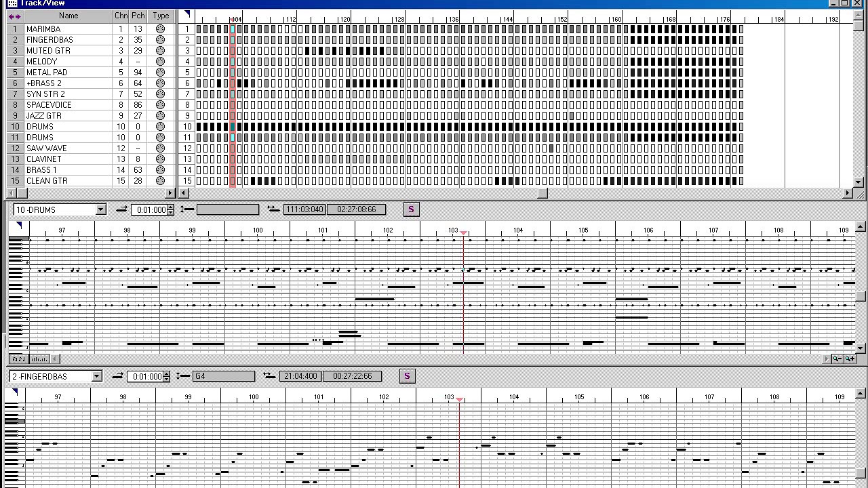The width and height of the screenshot is (868, 488).
Task: Click the playback position marker in FINGERDBAS ruler
Action: pyautogui.click(x=460, y=400)
